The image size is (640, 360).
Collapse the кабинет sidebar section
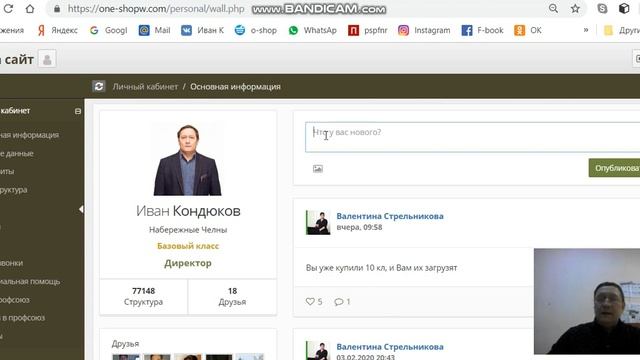point(78,111)
